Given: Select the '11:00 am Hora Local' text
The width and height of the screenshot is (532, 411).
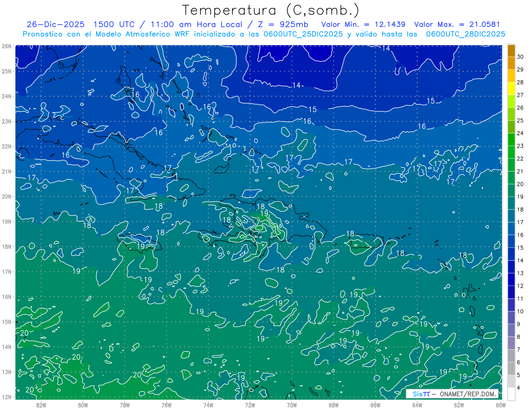Looking at the screenshot, I should (x=197, y=24).
